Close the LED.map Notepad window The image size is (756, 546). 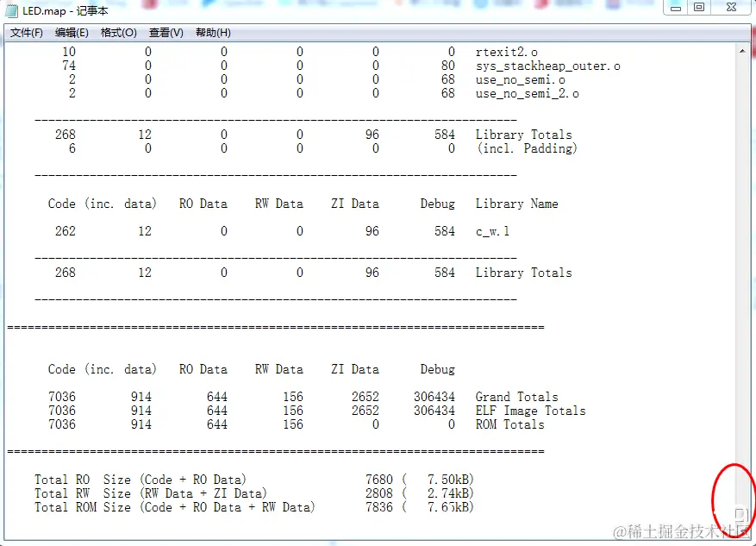tap(731, 7)
